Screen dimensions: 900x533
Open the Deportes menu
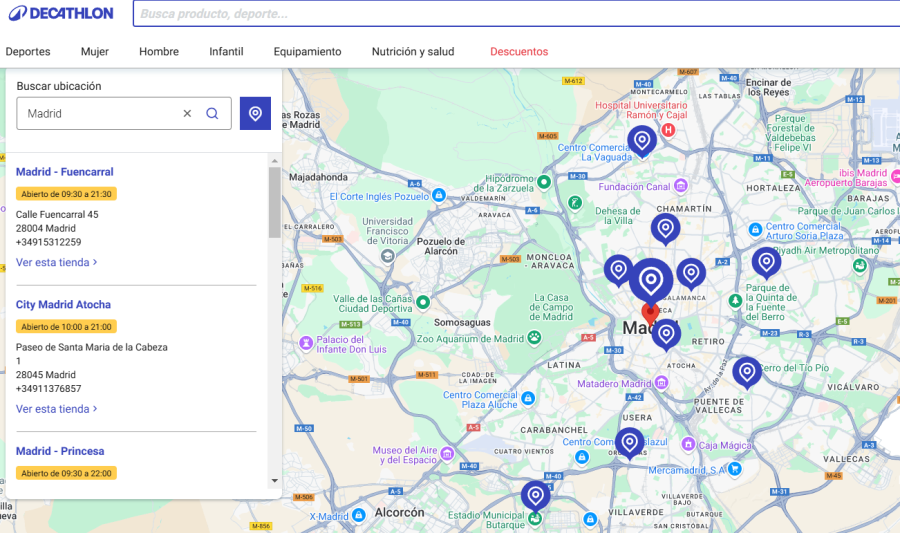[x=28, y=52]
